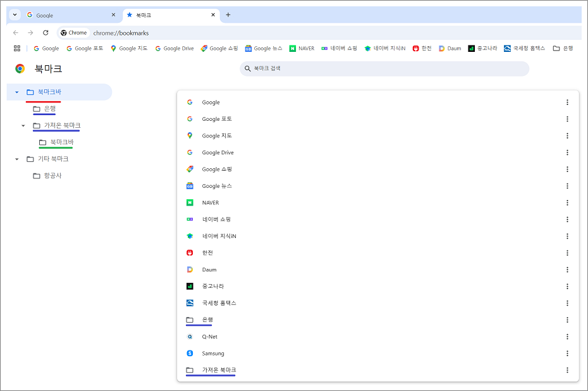The height and width of the screenshot is (391, 588).
Task: Open Google bookmark in bookmarks bar
Action: tap(46, 49)
